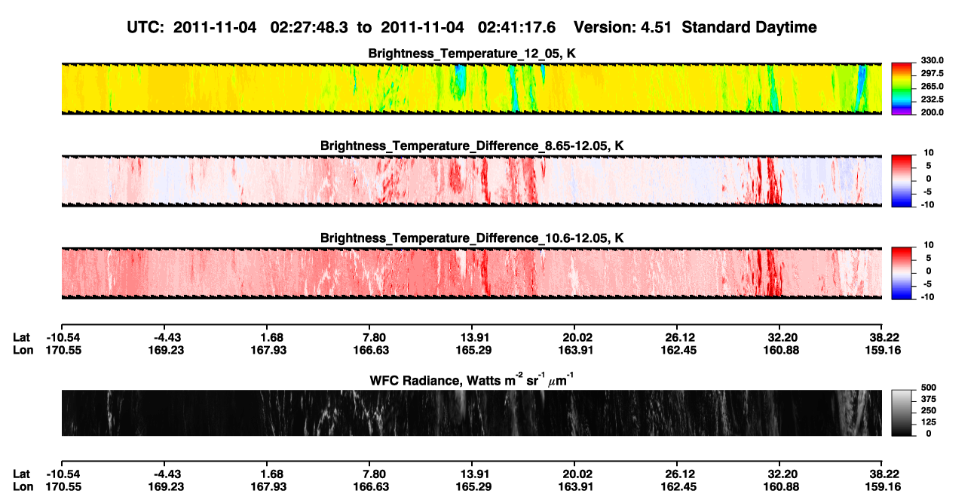This screenshot has height=503, width=980.
Task: Click the UTC: label in header
Action: [147, 28]
